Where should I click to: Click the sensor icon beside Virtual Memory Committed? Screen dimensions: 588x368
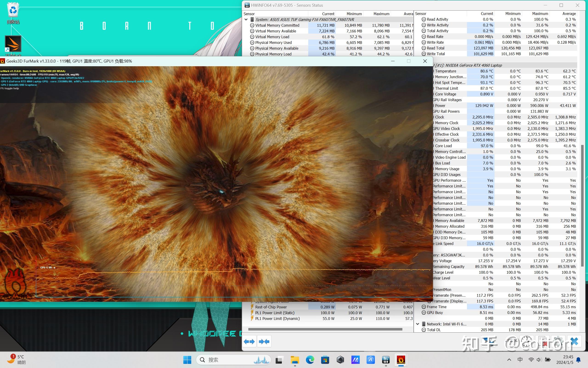tap(252, 25)
